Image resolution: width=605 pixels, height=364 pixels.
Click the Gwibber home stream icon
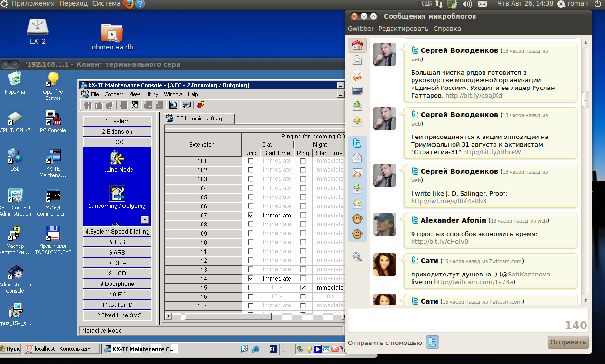(x=357, y=46)
